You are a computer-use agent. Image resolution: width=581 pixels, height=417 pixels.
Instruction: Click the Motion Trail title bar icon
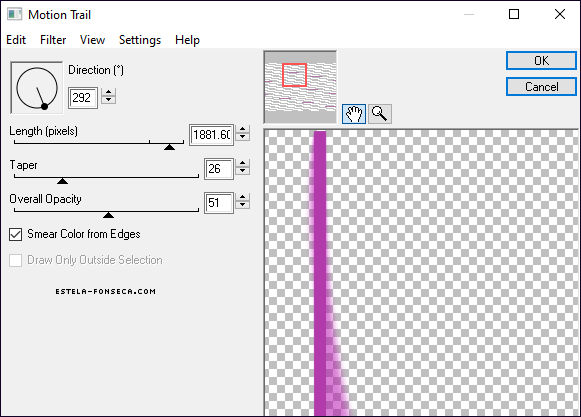(x=15, y=14)
